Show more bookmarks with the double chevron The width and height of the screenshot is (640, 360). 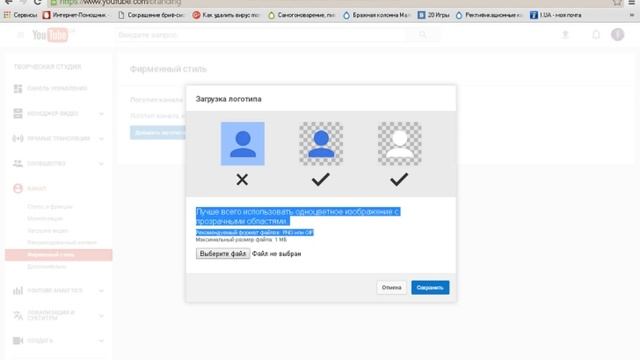[632, 15]
